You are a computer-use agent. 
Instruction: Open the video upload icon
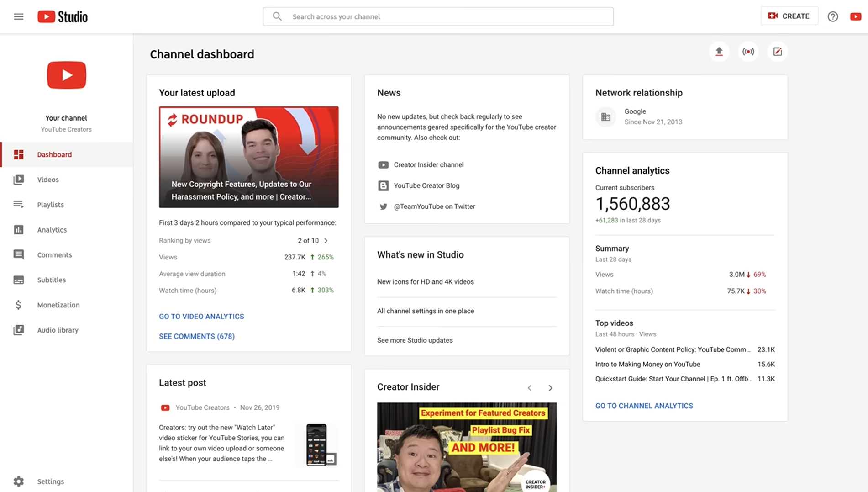[719, 52]
